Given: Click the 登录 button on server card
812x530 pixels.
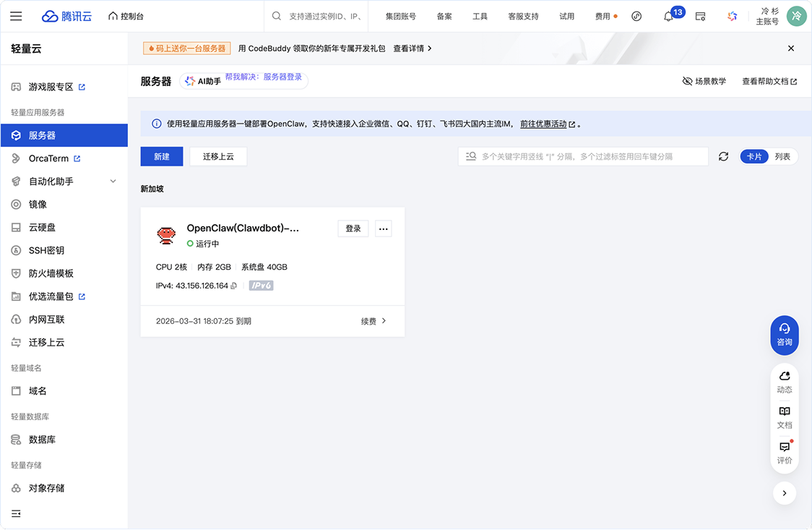Looking at the screenshot, I should (x=353, y=229).
